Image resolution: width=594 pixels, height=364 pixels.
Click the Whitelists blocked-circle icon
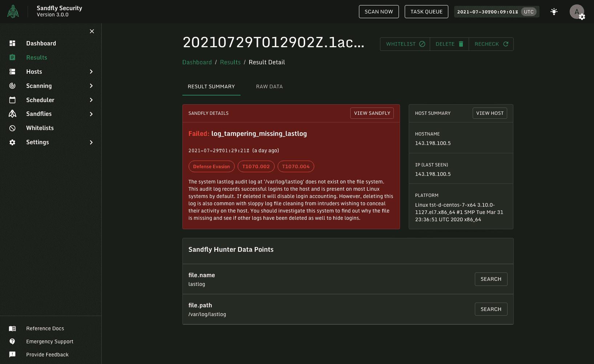pyautogui.click(x=12, y=128)
